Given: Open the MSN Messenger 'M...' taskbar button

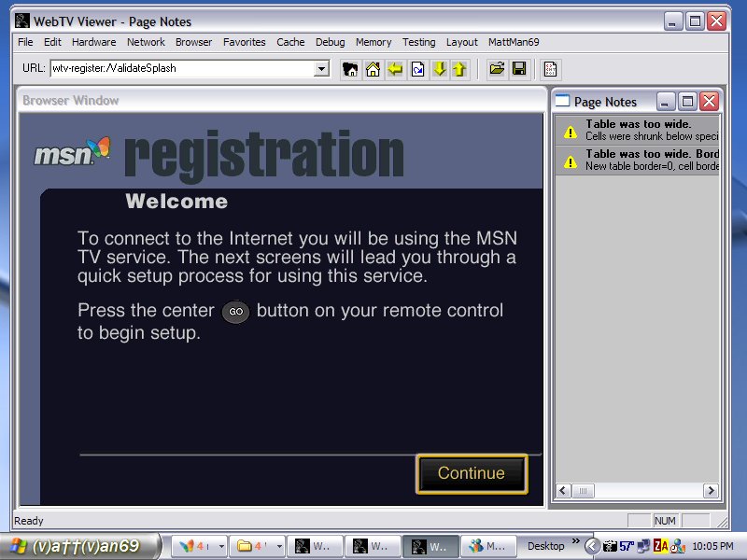Looking at the screenshot, I should pyautogui.click(x=488, y=546).
